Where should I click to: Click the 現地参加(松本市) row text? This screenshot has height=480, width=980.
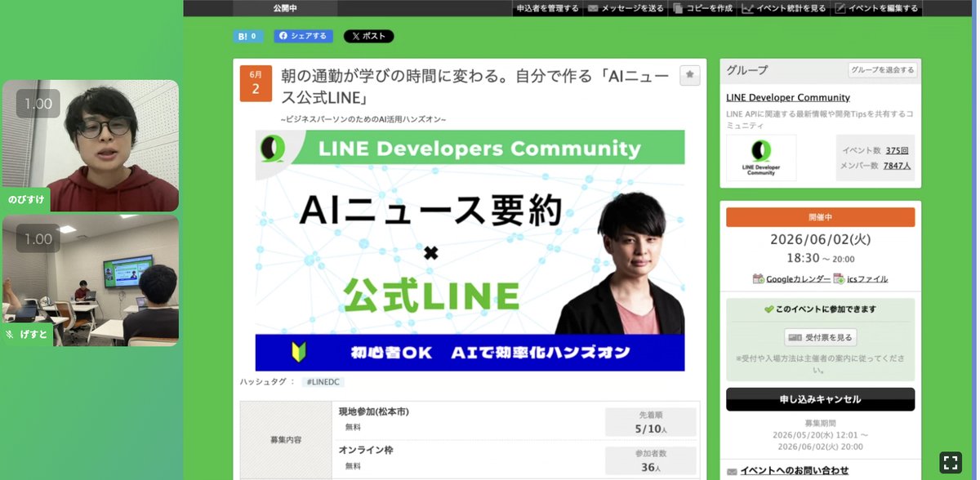[374, 411]
